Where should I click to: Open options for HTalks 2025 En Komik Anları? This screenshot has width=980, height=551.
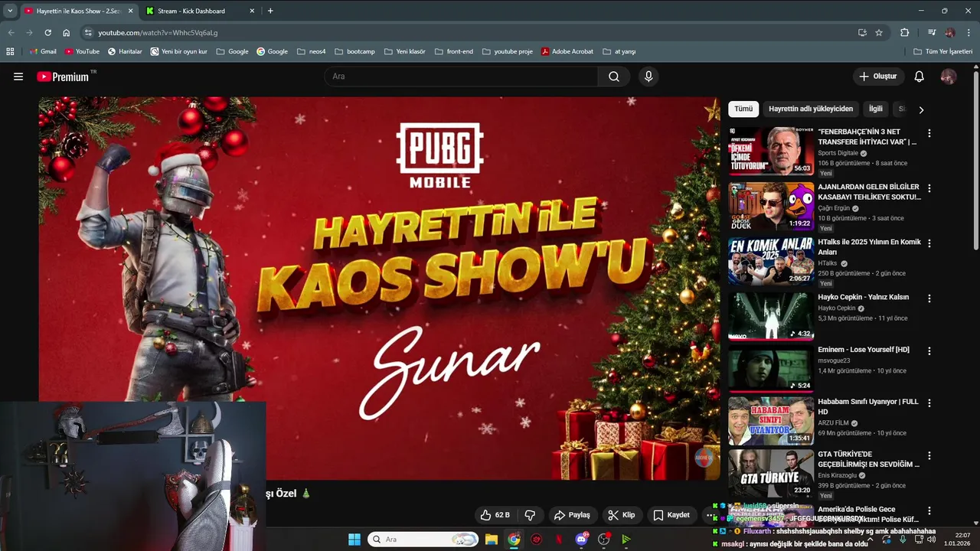[x=929, y=243]
